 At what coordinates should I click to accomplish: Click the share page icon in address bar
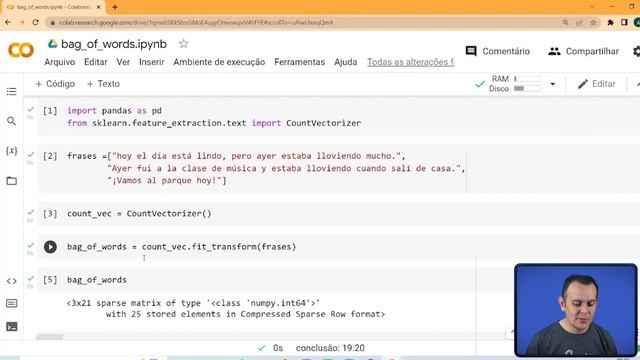click(579, 22)
